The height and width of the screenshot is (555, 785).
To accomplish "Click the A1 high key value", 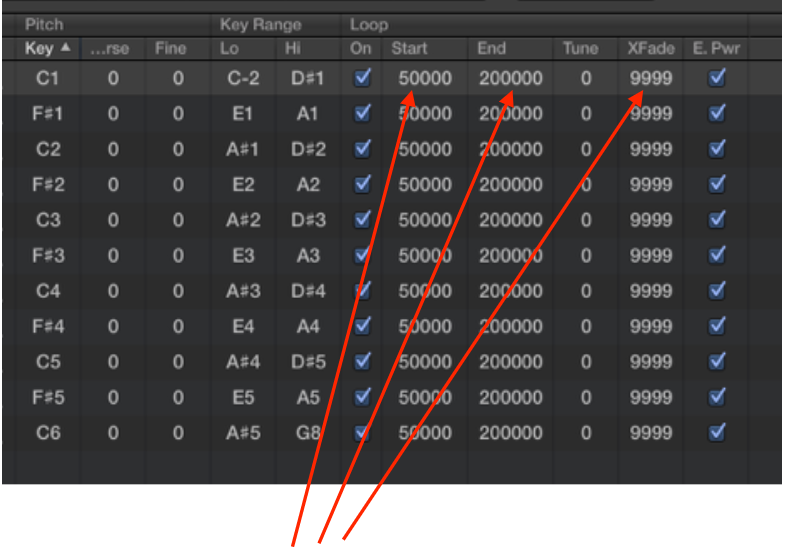I will 308,114.
